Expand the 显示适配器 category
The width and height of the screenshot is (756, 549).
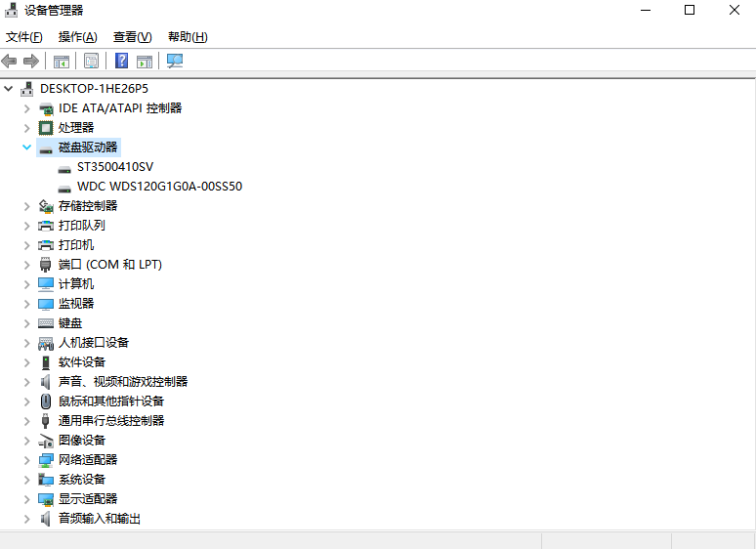(x=26, y=499)
